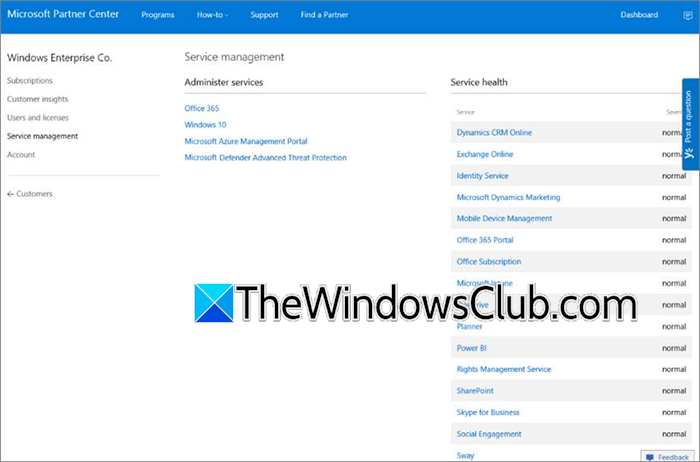View Exchange Online service health
Viewport: 700px width, 462px height.
[x=485, y=154]
